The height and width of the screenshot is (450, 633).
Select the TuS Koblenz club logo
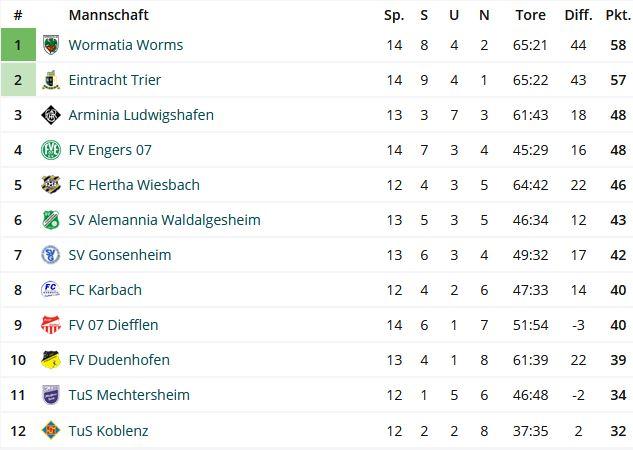51,430
